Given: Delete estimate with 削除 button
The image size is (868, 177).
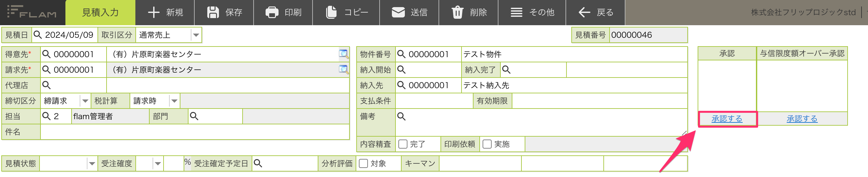Looking at the screenshot, I should pyautogui.click(x=469, y=12).
